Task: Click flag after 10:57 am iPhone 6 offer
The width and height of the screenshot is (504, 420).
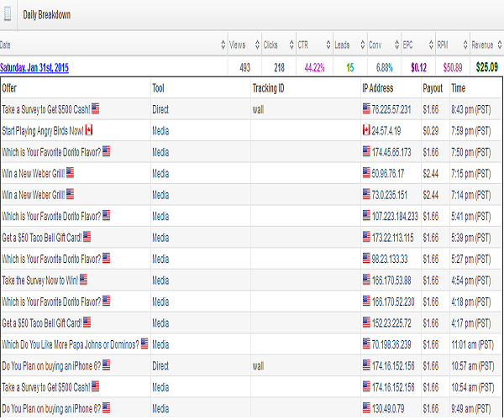Action: 107,365
